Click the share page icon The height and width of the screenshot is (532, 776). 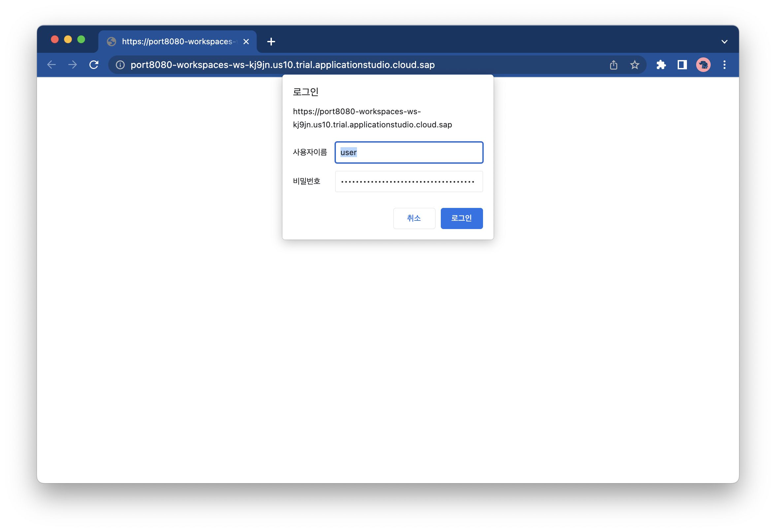click(x=613, y=65)
